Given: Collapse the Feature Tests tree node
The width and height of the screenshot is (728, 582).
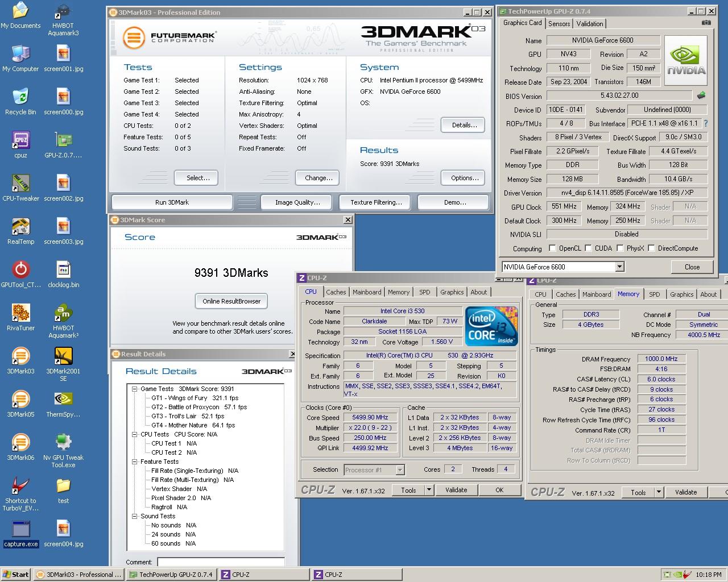Looking at the screenshot, I should click(135, 462).
